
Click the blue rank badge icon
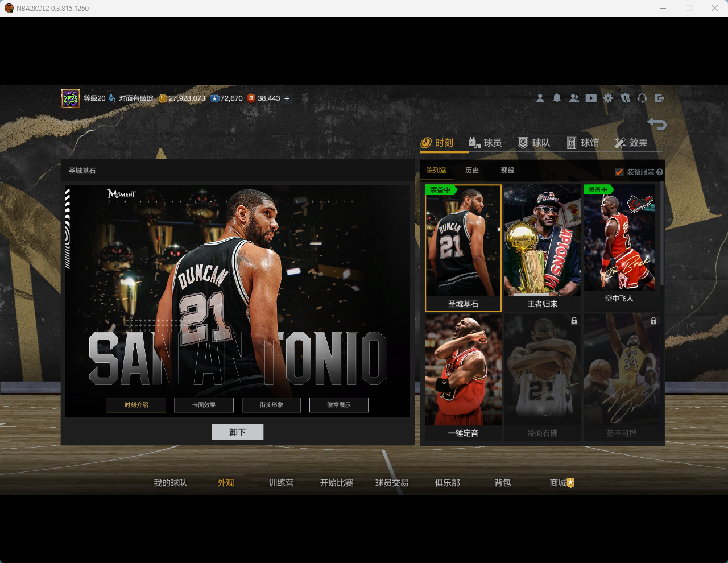coord(111,98)
